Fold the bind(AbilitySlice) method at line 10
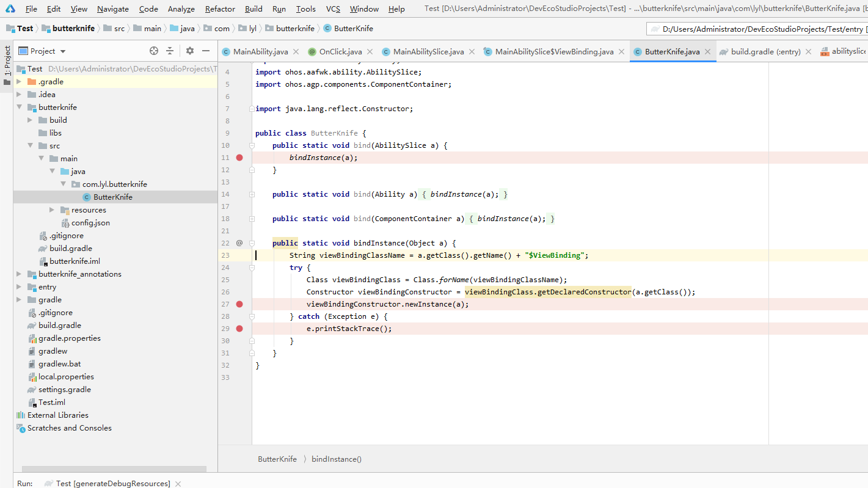Screen dimensions: 868x488 click(x=252, y=145)
